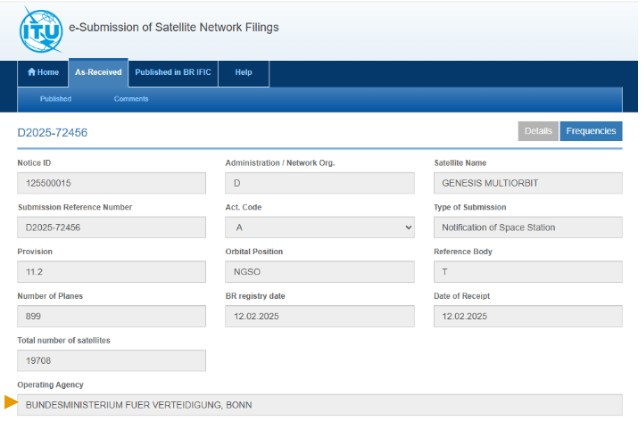Viewport: 644px width, 431px height.
Task: Expand the Act. Code dropdown
Action: [319, 228]
